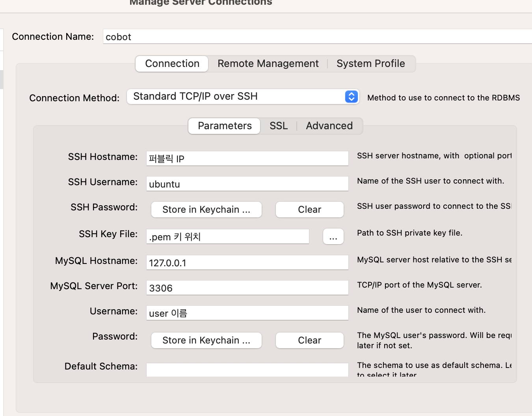Open the System Profile tab
The image size is (532, 416).
coord(370,63)
